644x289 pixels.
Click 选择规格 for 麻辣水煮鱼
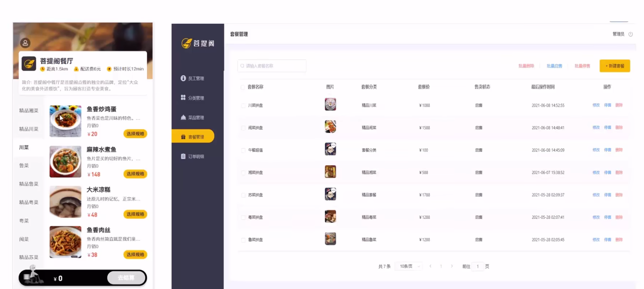pos(135,174)
